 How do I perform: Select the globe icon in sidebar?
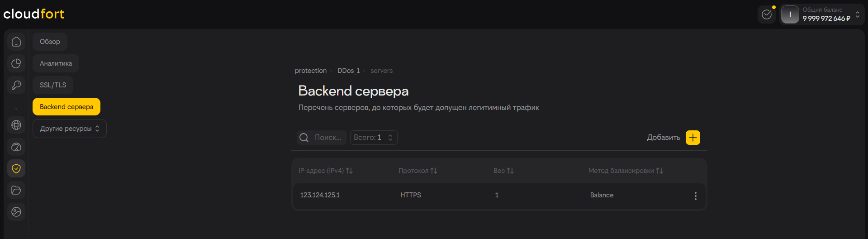(x=16, y=125)
